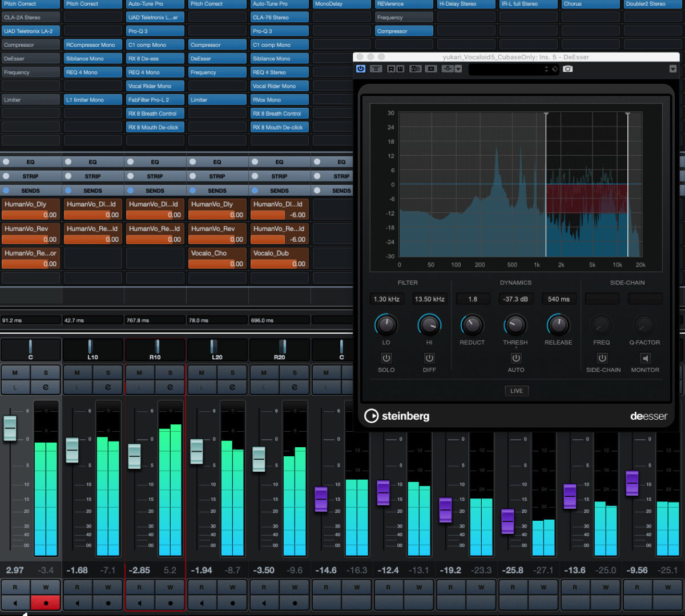Click the empty preset name field in DeEsser
Image resolution: width=685 pixels, height=616 pixels.
pos(505,69)
